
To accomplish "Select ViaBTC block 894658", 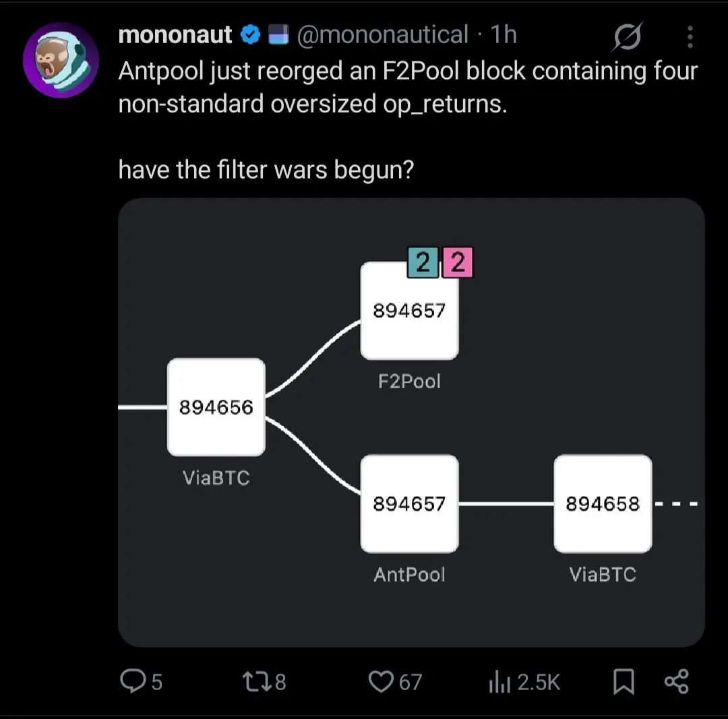I will 603,503.
